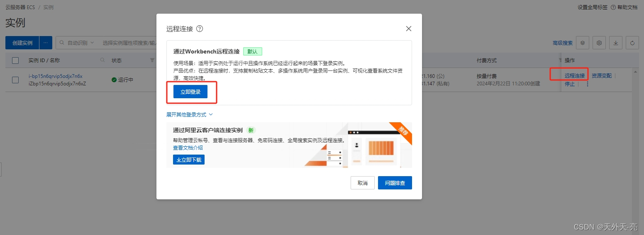Click the 运行中 status text
This screenshot has height=235, width=644.
click(x=126, y=80)
